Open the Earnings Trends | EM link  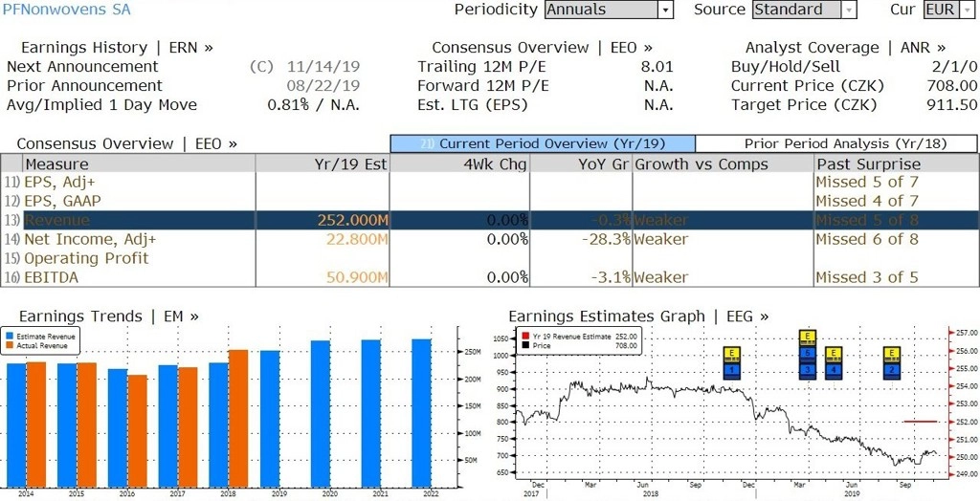109,316
